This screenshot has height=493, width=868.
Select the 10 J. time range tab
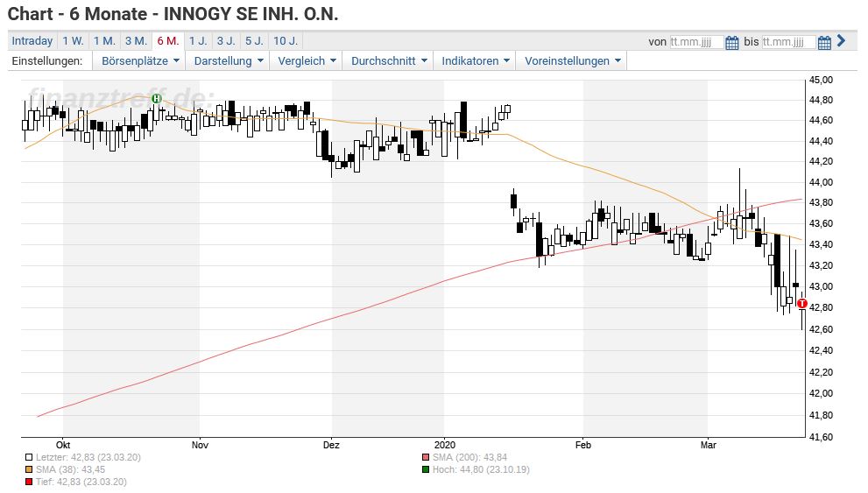[286, 41]
